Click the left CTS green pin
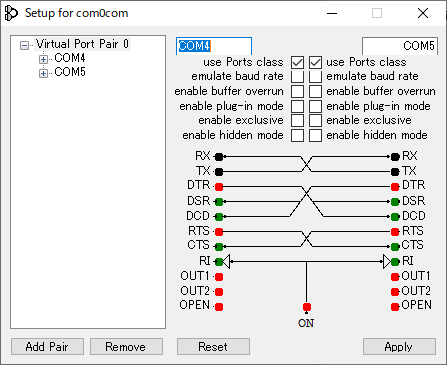Viewport: 447px width, 365px height. (x=219, y=247)
